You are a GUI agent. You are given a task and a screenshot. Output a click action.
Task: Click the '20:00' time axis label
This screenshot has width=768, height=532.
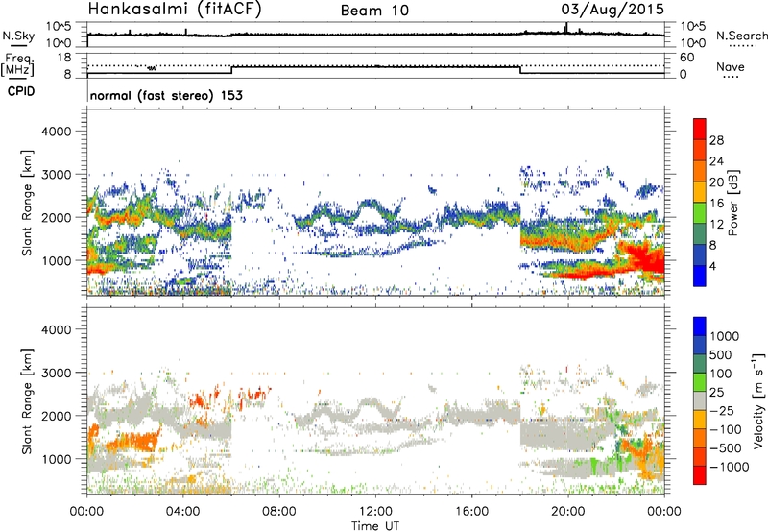(x=568, y=512)
